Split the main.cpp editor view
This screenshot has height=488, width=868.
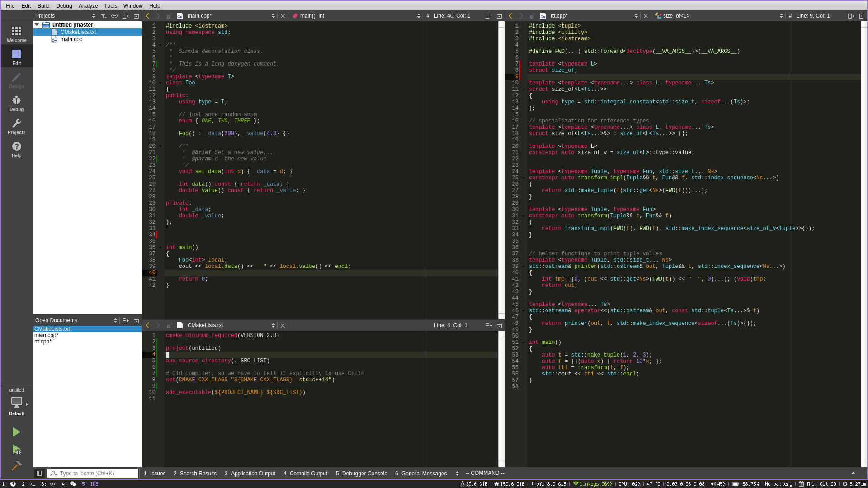[x=488, y=16]
